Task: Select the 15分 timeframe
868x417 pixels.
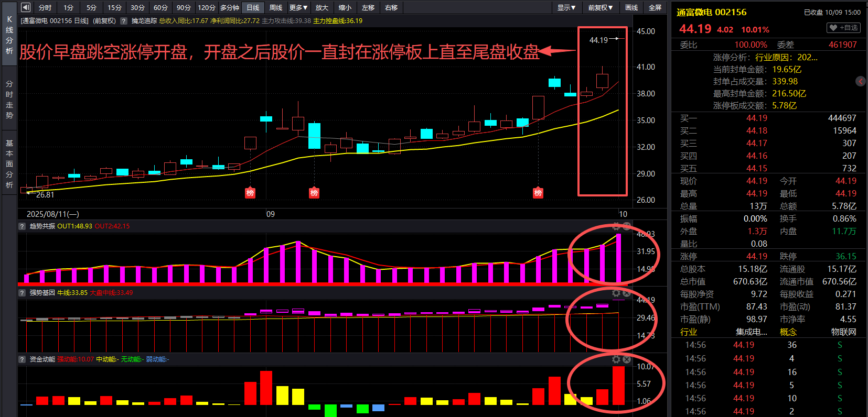Action: coord(114,7)
